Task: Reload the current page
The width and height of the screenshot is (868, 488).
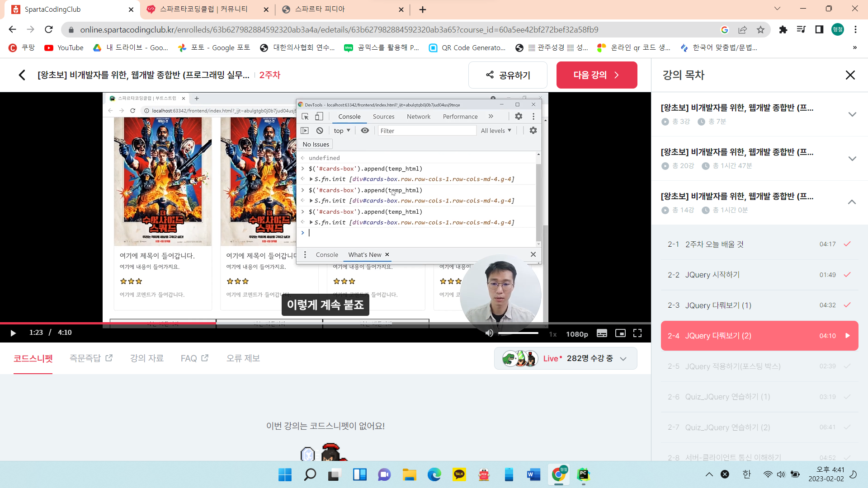Action: pos(49,29)
